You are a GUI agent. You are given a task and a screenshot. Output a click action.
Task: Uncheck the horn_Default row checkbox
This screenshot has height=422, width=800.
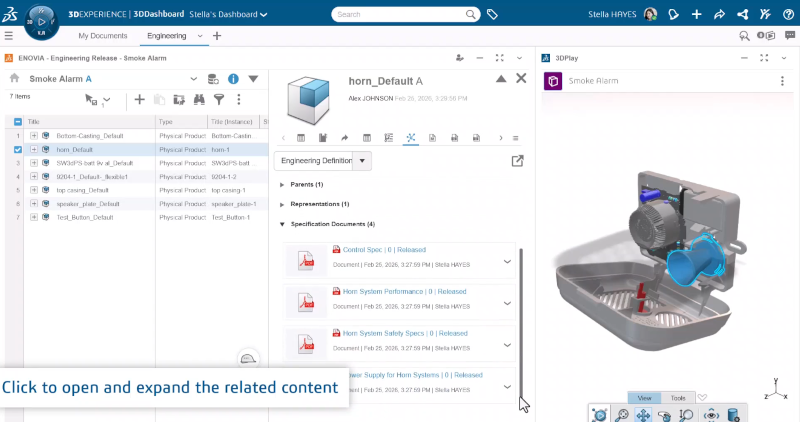pos(18,150)
